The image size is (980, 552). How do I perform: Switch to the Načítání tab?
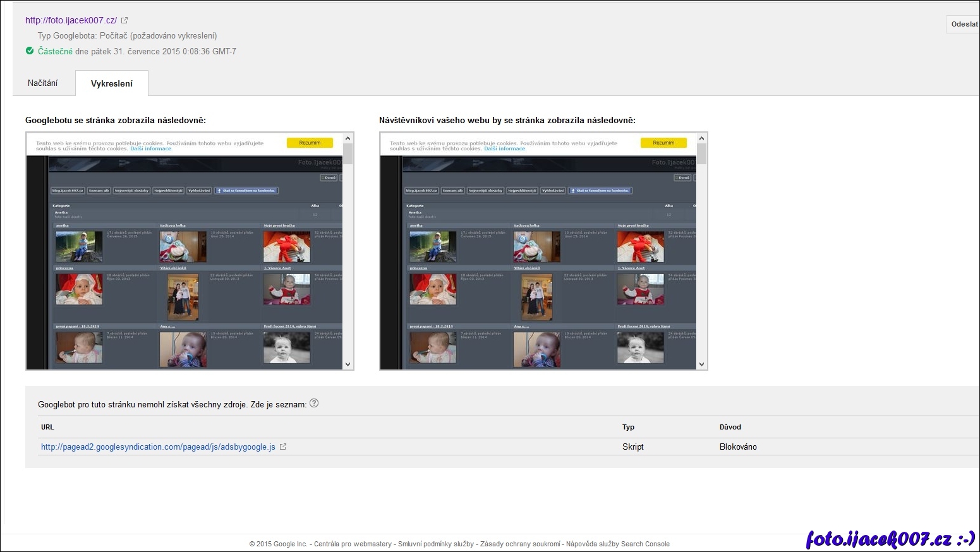click(x=43, y=83)
